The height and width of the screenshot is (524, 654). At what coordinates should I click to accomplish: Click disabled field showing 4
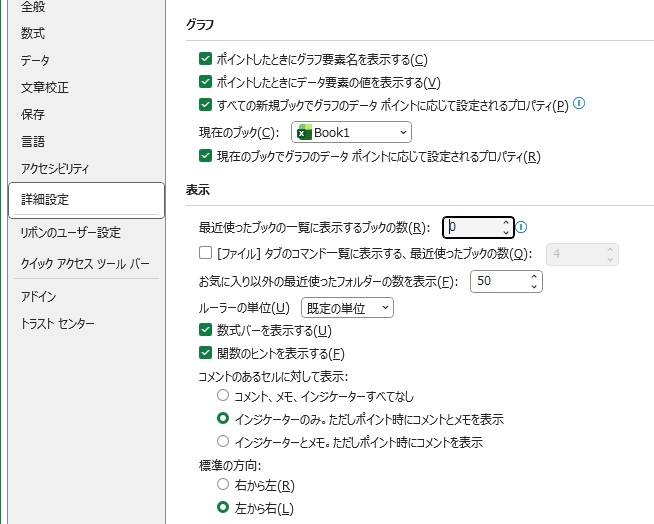click(582, 254)
